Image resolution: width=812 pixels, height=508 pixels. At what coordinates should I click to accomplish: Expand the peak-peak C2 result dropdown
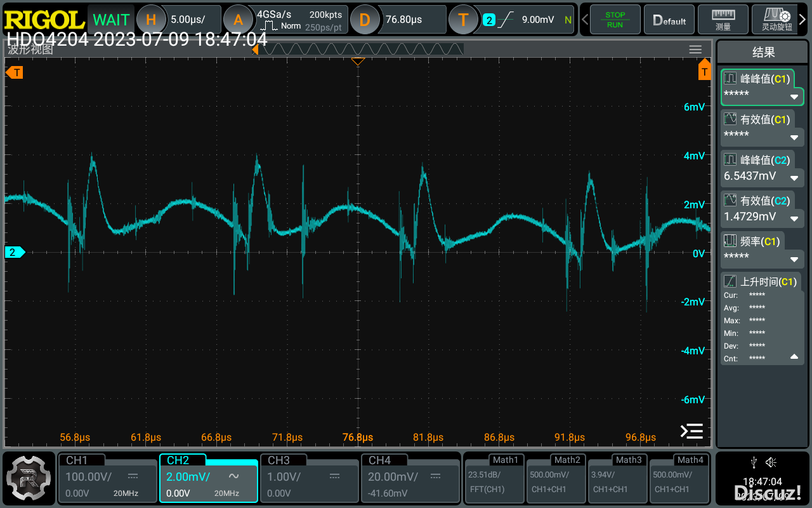794,178
